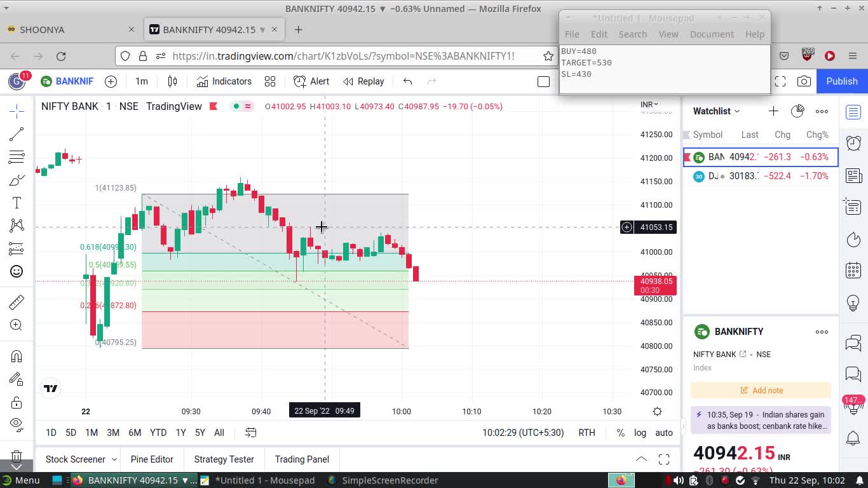Start bar Replay mode

click(363, 81)
